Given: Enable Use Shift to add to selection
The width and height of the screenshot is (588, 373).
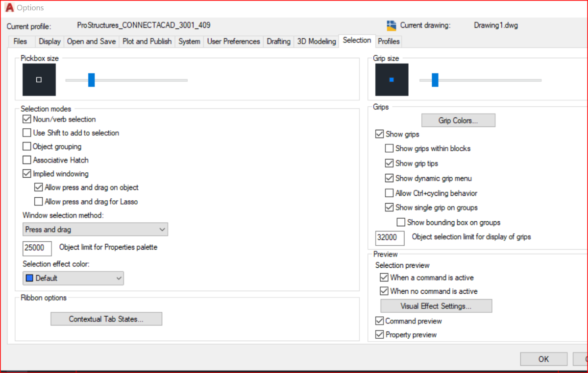Looking at the screenshot, I should coord(27,133).
